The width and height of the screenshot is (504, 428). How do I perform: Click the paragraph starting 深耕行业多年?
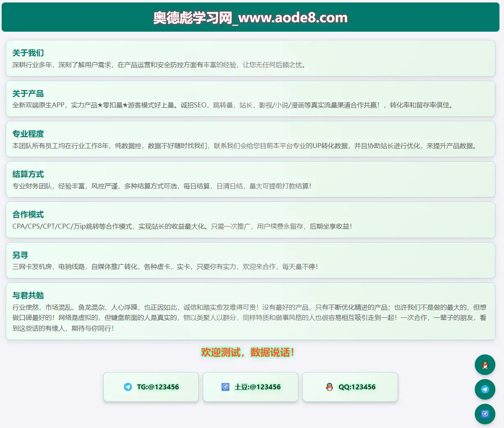(159, 65)
